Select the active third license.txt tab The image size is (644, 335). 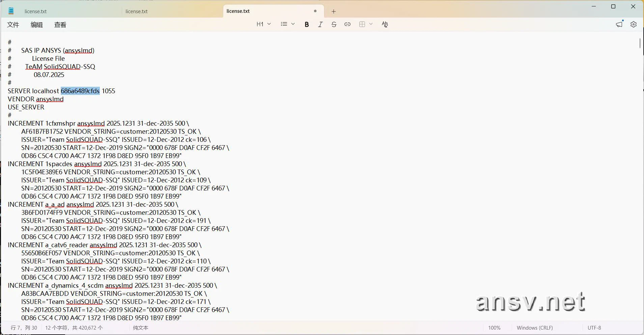pos(238,11)
